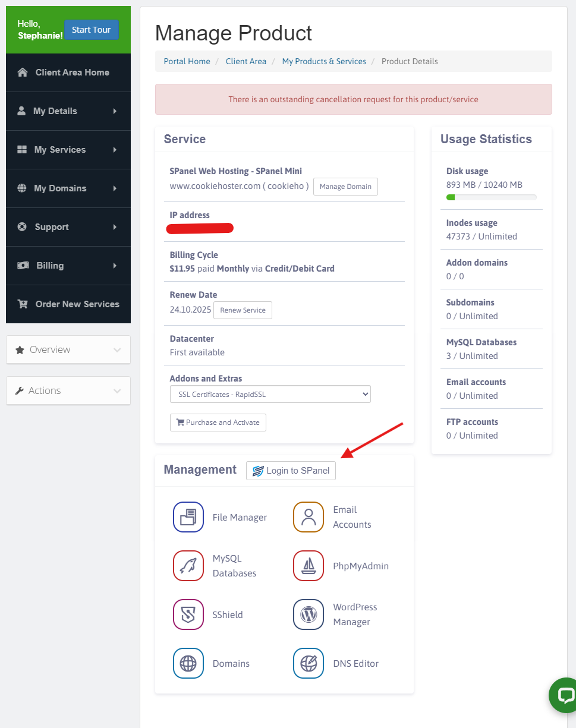Expand the Actions sidebar panel
Image resolution: width=576 pixels, height=728 pixels.
[x=68, y=390]
